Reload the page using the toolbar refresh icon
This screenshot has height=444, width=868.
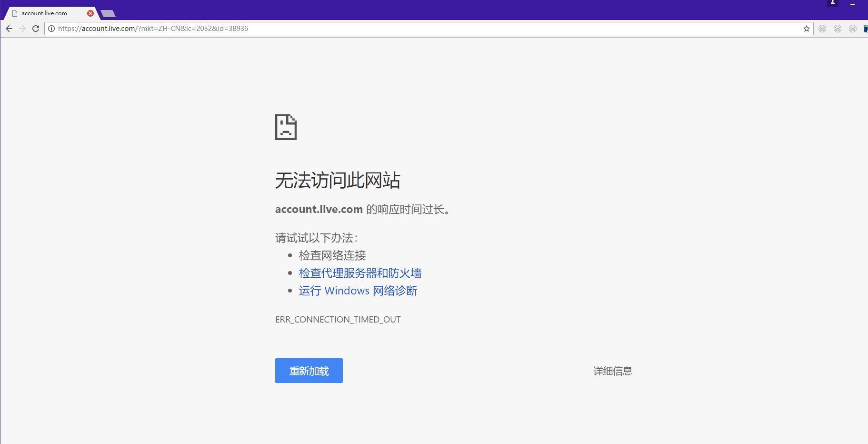(x=36, y=29)
